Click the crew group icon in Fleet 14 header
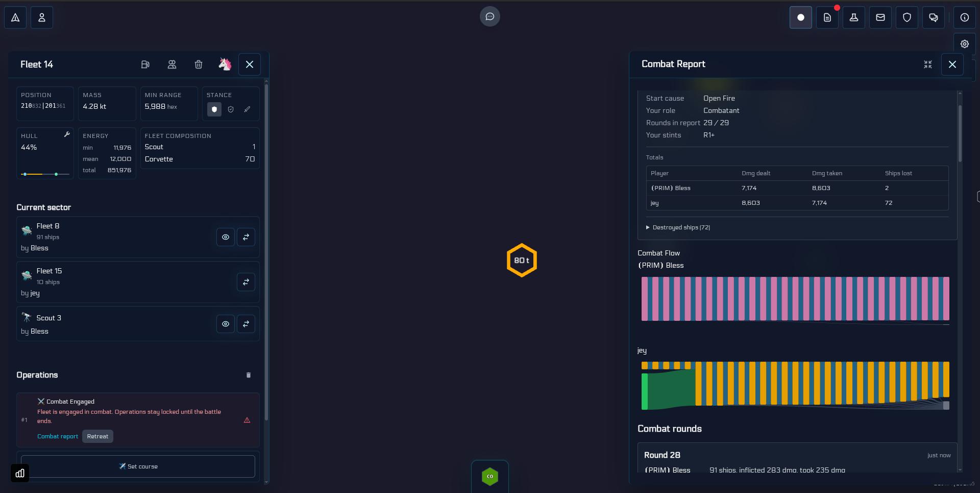This screenshot has width=980, height=493. (x=172, y=64)
